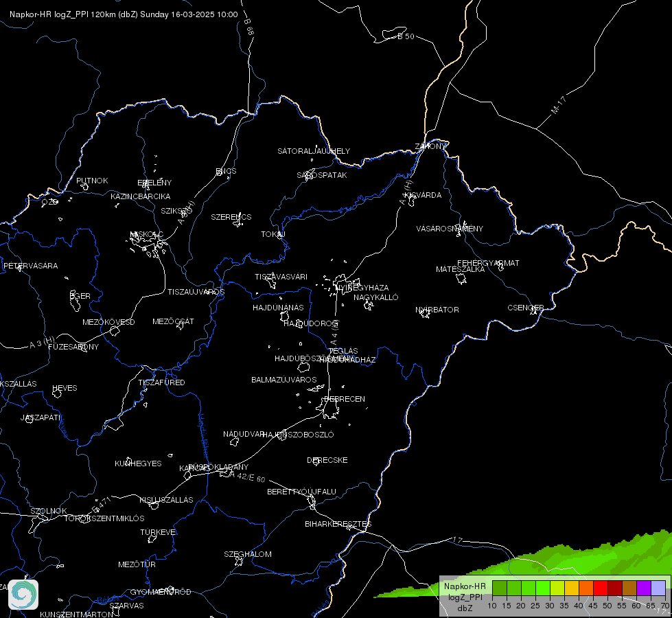Viewport: 672px width, 618px height.
Task: Click the MEZŐKÖVESD city label
Action: tap(108, 322)
